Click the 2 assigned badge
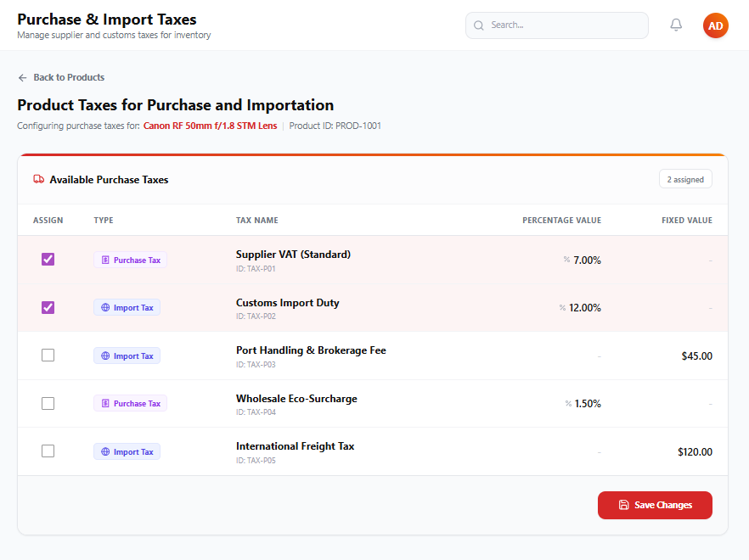 coord(685,179)
